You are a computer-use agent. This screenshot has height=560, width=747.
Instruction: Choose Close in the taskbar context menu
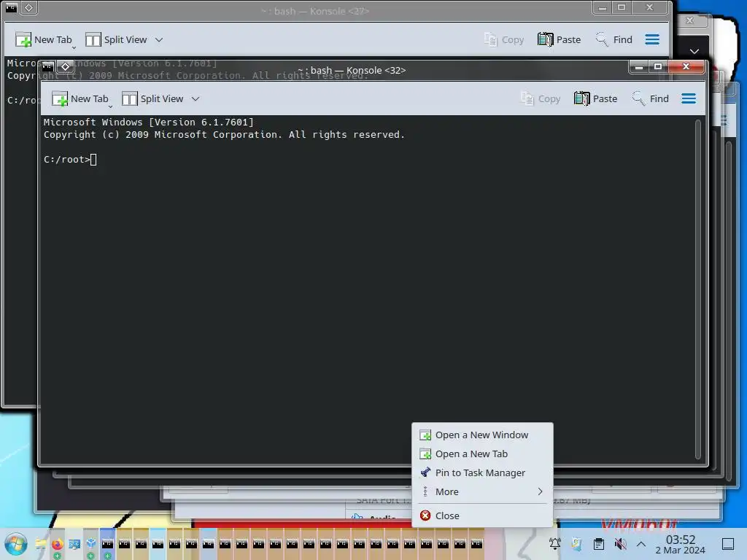tap(482, 516)
